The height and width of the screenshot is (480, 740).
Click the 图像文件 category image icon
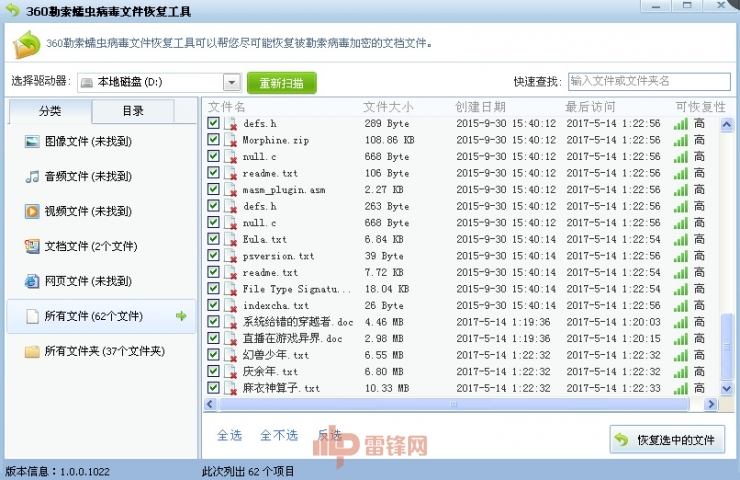coord(32,142)
